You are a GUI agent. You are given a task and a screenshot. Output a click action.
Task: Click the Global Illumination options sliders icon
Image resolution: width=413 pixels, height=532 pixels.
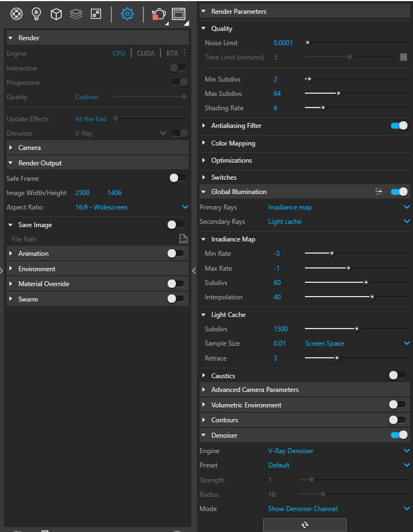click(378, 192)
